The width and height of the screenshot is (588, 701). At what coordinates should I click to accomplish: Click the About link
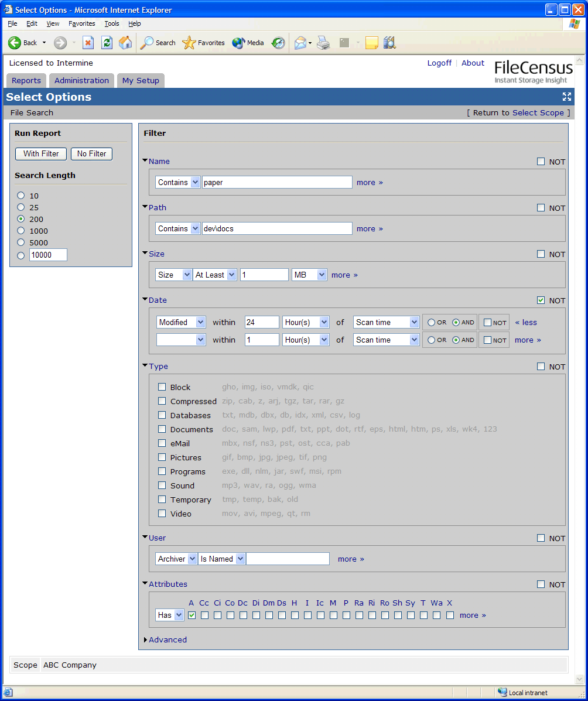[x=473, y=63]
